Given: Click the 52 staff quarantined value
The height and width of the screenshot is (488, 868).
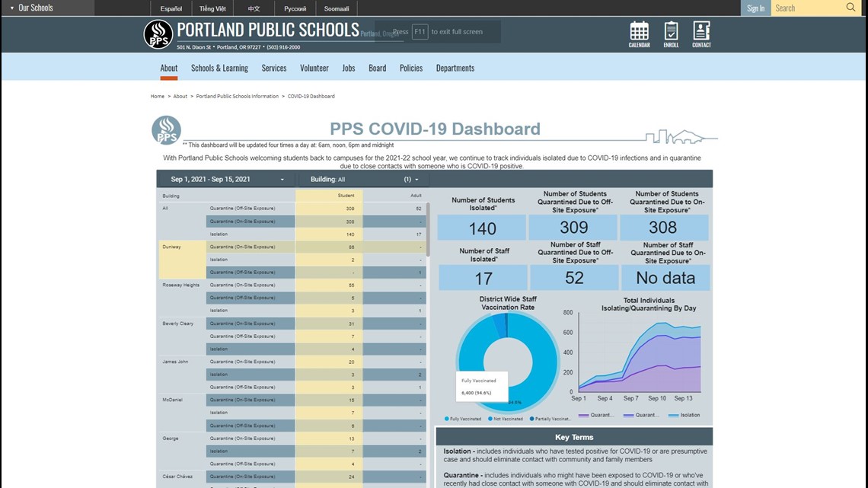Looking at the screenshot, I should tap(574, 278).
